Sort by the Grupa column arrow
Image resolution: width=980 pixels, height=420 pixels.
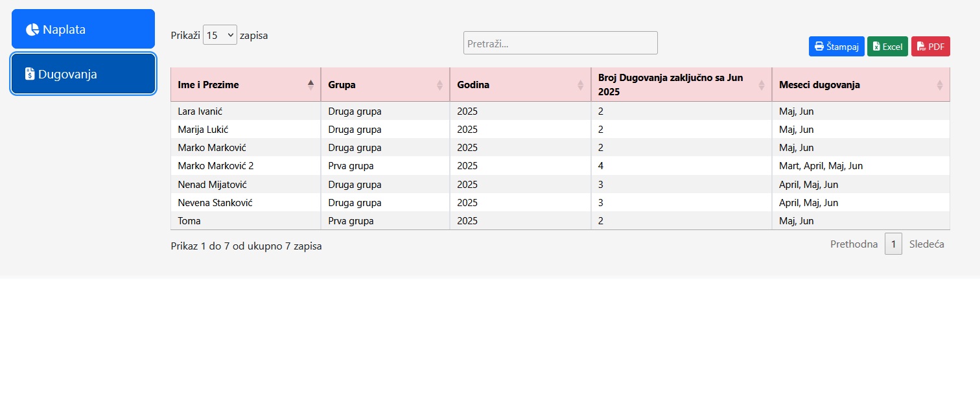439,85
